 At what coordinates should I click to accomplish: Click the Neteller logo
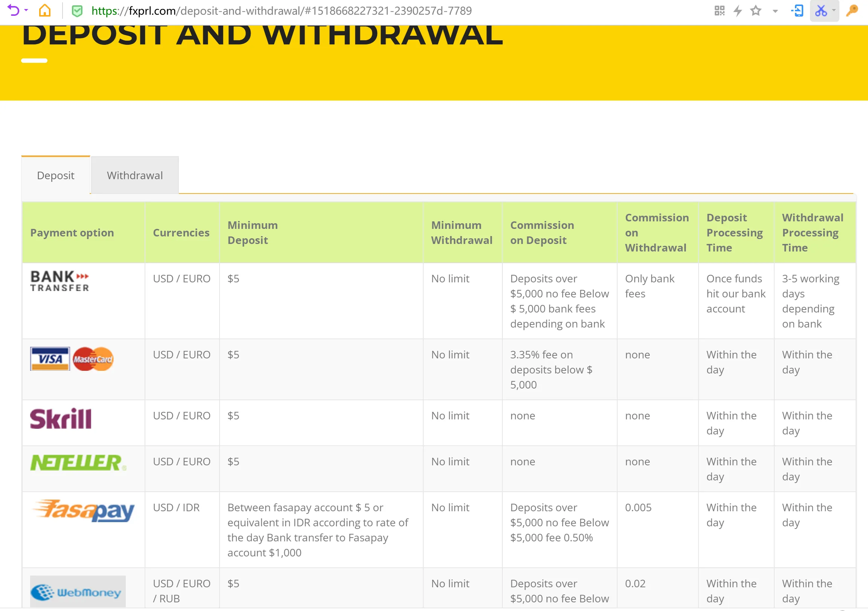pos(78,463)
